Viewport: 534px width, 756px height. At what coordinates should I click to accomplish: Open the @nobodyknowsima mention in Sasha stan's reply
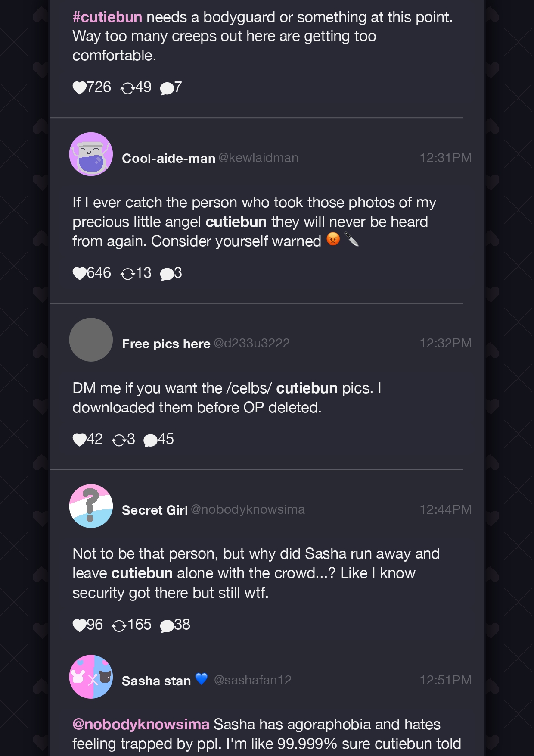click(141, 724)
